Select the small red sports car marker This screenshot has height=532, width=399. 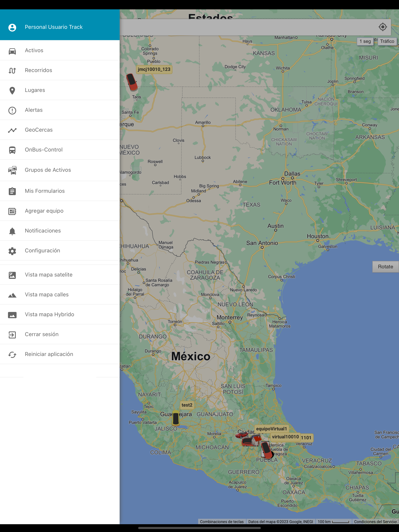tap(242, 435)
